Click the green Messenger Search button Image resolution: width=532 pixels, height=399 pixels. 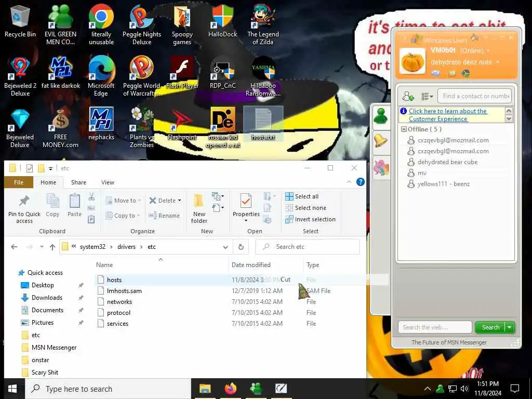(490, 327)
